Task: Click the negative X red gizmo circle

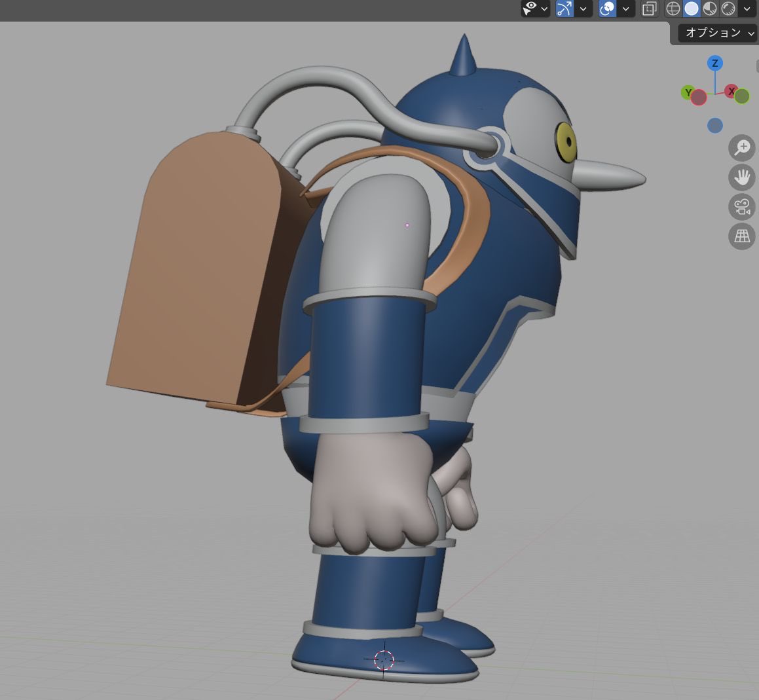Action: [699, 98]
